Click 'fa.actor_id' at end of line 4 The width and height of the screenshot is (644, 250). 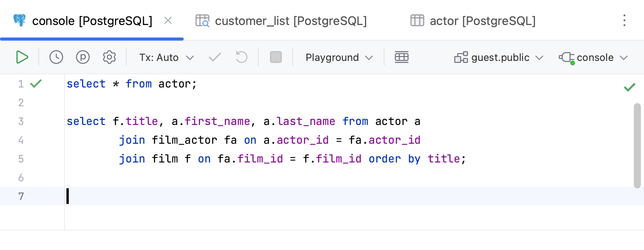coord(385,140)
